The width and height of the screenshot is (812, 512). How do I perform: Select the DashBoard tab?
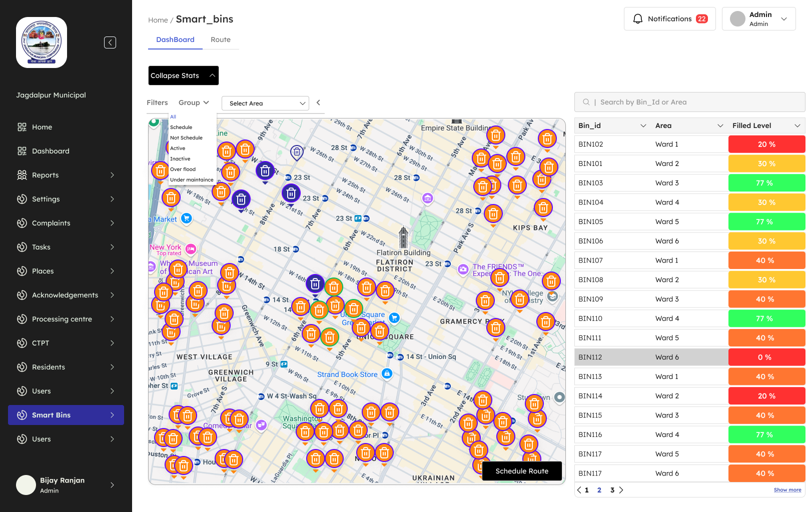(x=175, y=39)
